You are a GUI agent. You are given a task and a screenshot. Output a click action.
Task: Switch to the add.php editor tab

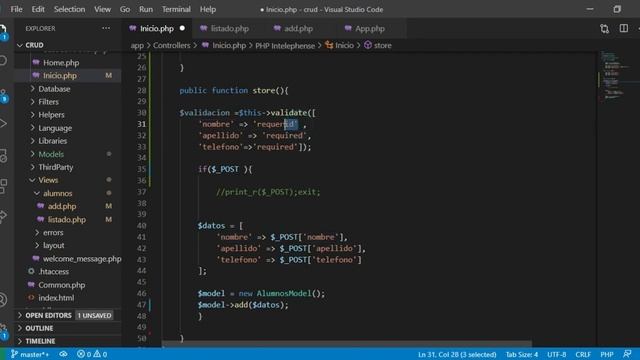tap(298, 29)
